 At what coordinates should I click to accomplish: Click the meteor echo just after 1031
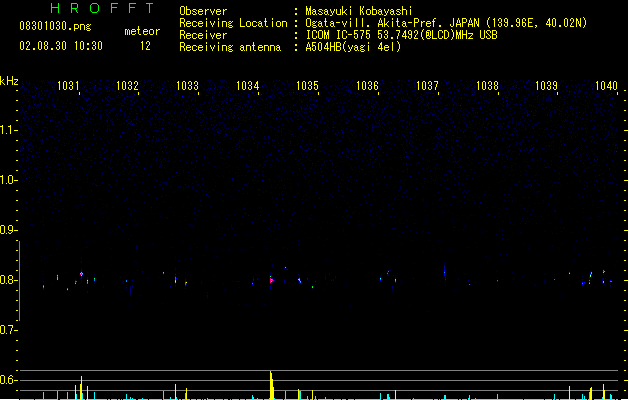pyautogui.click(x=81, y=274)
